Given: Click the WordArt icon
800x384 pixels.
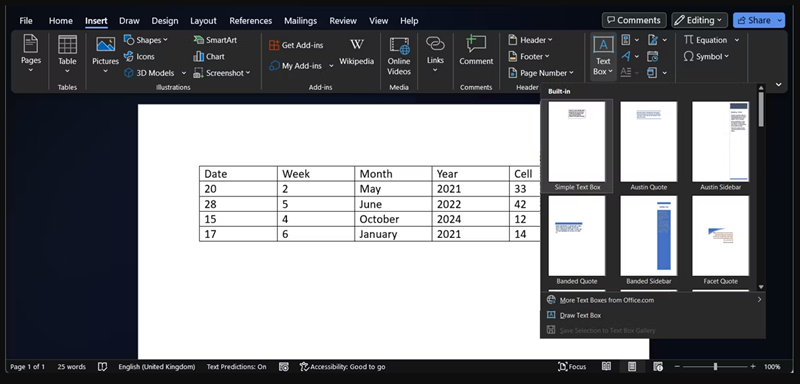Looking at the screenshot, I should pos(626,56).
